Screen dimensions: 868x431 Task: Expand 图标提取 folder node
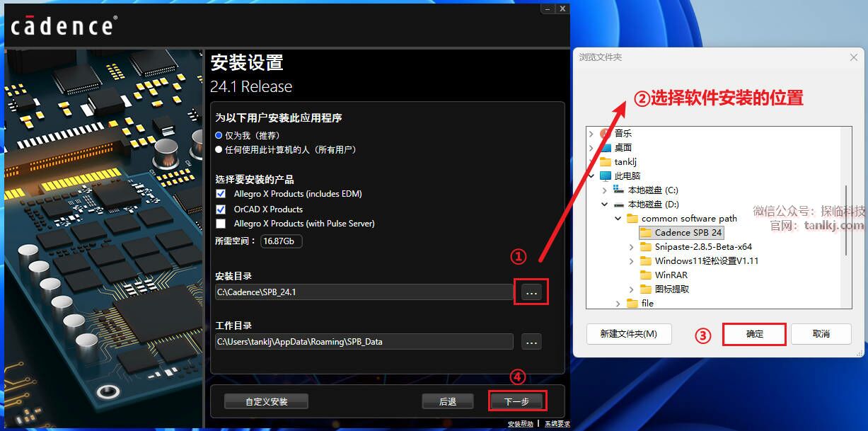pyautogui.click(x=632, y=289)
